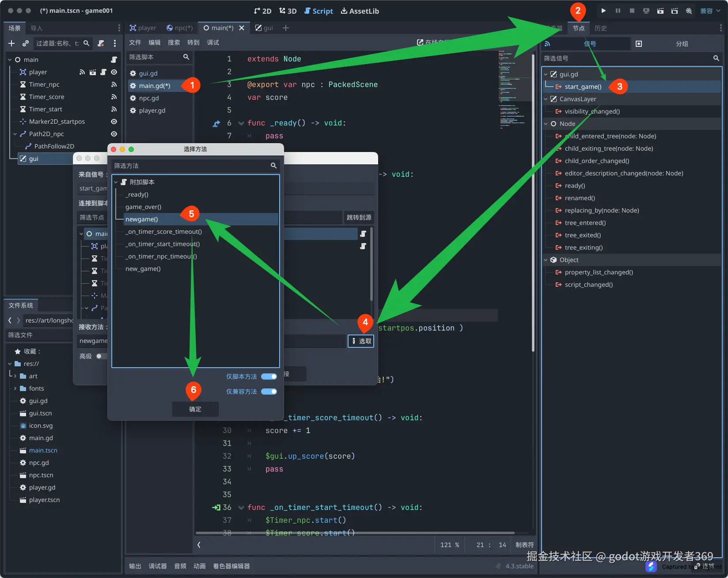Show signals of Timer_start node
This screenshot has width=728, height=578.
coord(114,109)
